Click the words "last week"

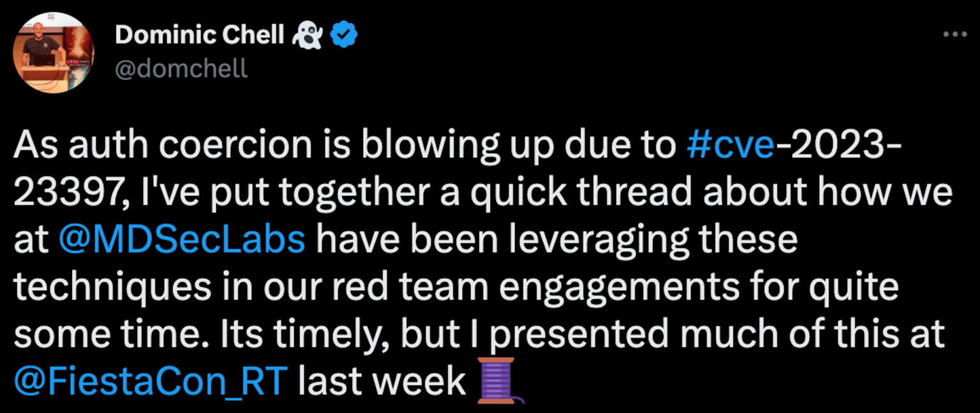pos(382,382)
